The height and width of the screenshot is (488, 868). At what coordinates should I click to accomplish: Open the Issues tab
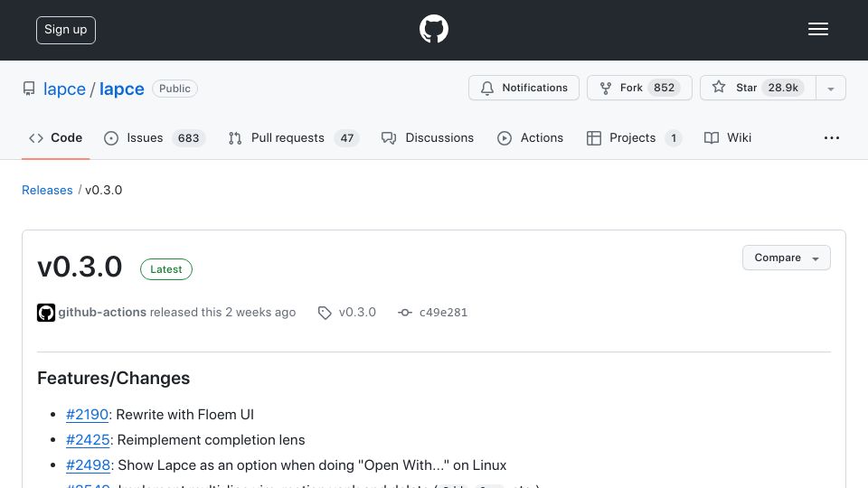tap(155, 137)
